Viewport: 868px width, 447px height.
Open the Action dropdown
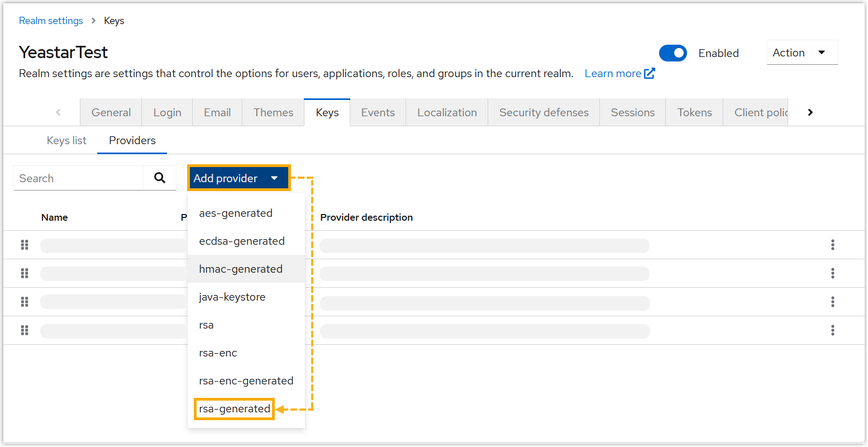pyautogui.click(x=802, y=53)
